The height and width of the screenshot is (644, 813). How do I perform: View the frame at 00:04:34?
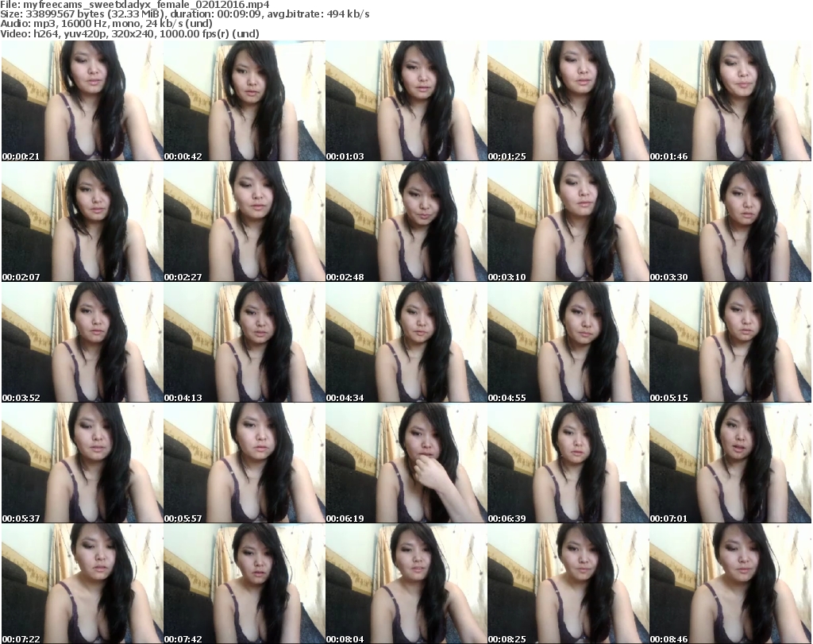[406, 342]
